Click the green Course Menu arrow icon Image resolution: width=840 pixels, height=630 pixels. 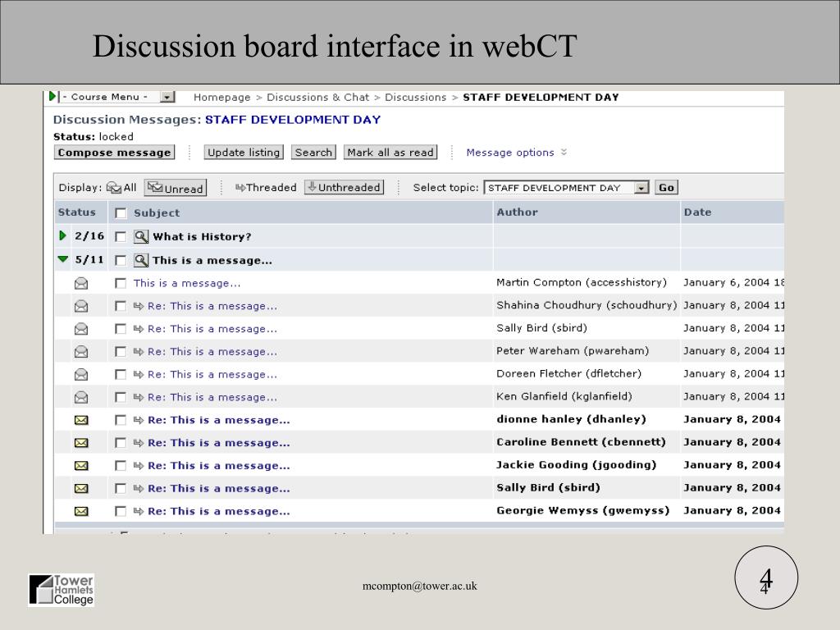point(52,97)
